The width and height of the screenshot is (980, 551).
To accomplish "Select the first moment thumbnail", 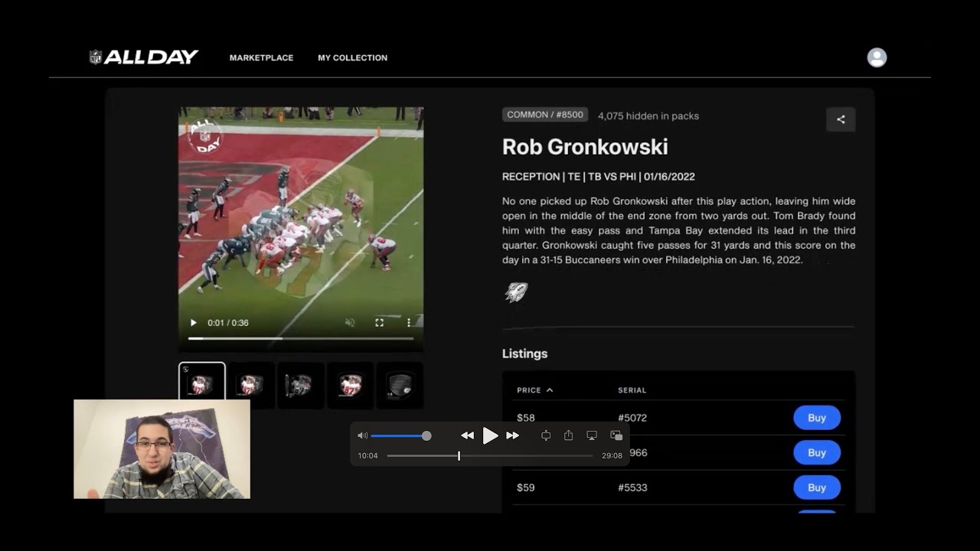I will point(202,384).
